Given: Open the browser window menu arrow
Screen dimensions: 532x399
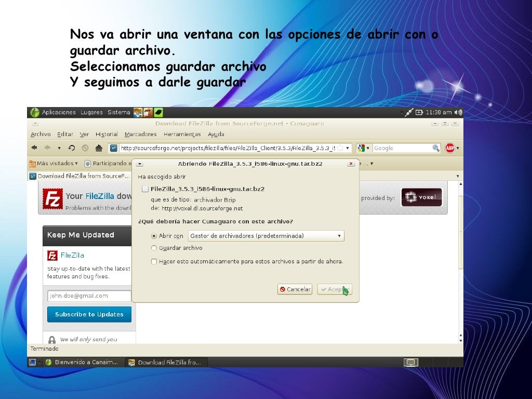Looking at the screenshot, I should click(x=35, y=124).
